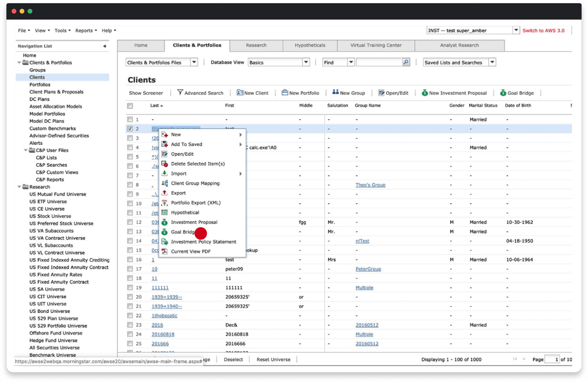Collapse the C&P User Files tree node
Image resolution: width=588 pixels, height=382 pixels.
25,150
